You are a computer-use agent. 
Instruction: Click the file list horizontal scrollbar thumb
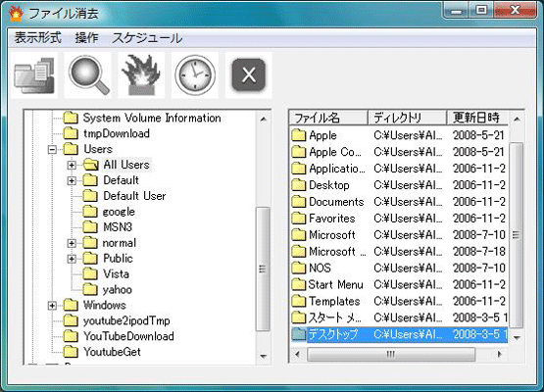pyautogui.click(x=391, y=354)
